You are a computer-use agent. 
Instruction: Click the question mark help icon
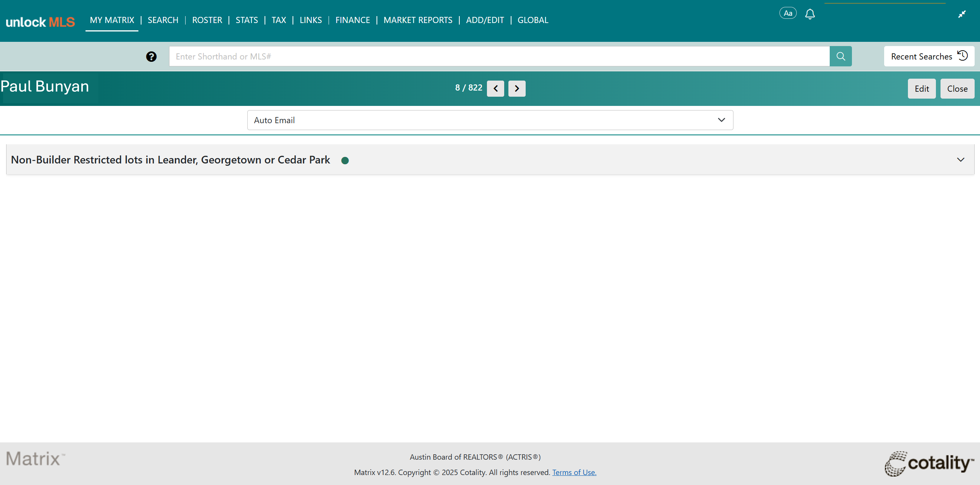click(x=151, y=57)
